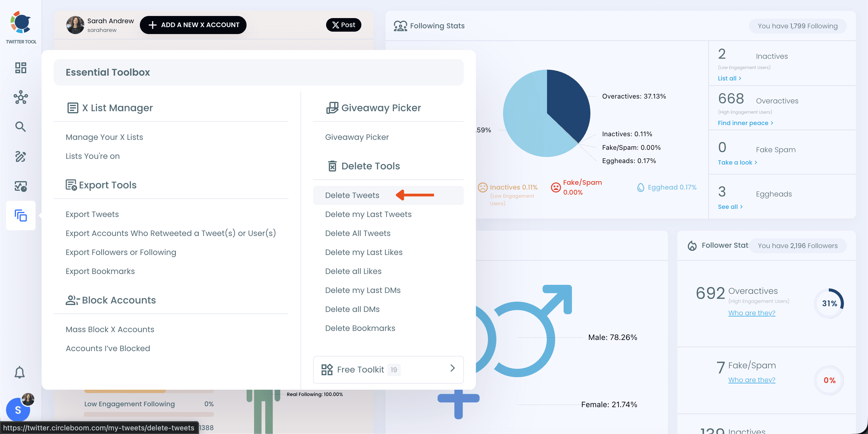Click the Egghead droplet icon
Viewport: 868px width, 434px height.
pos(640,187)
